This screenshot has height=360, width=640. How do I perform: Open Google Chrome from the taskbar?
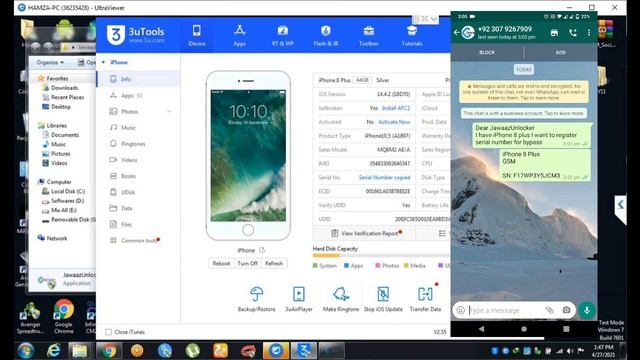[109, 351]
